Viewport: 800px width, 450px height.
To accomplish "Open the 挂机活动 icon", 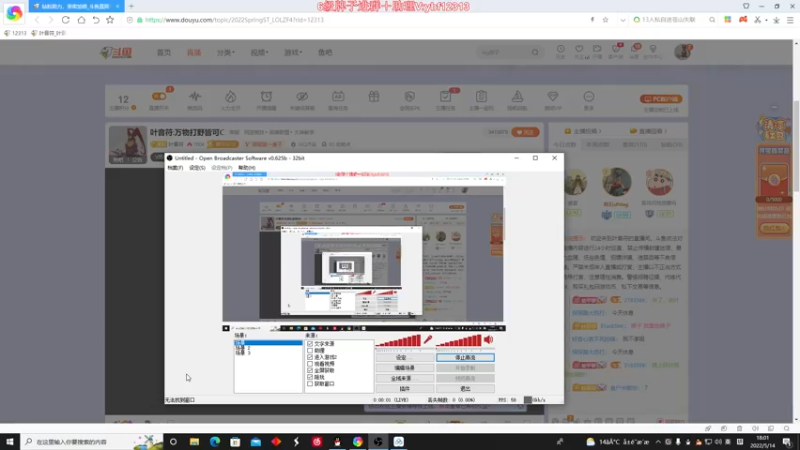I will (x=517, y=96).
